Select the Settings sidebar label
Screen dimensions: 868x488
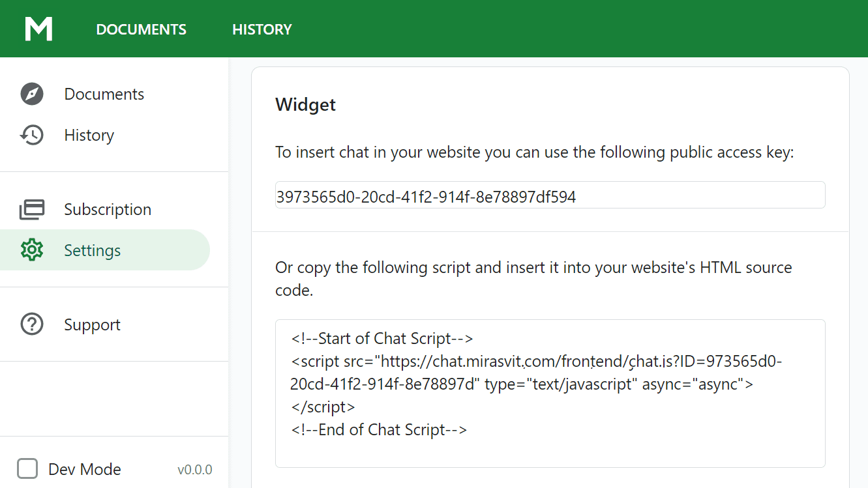92,250
